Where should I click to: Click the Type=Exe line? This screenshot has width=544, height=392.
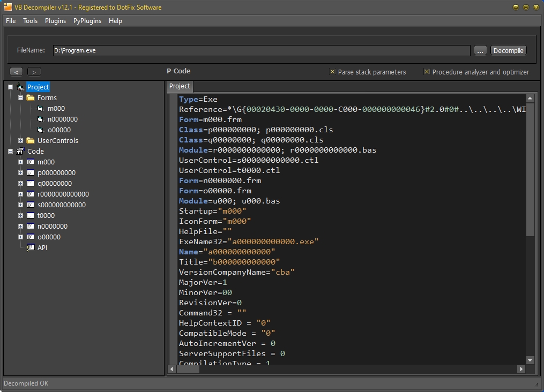tap(198, 99)
